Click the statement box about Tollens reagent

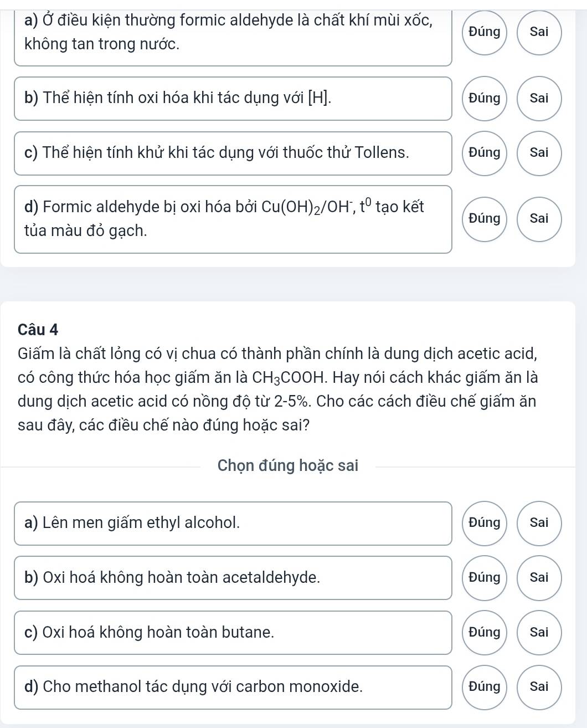point(233,153)
